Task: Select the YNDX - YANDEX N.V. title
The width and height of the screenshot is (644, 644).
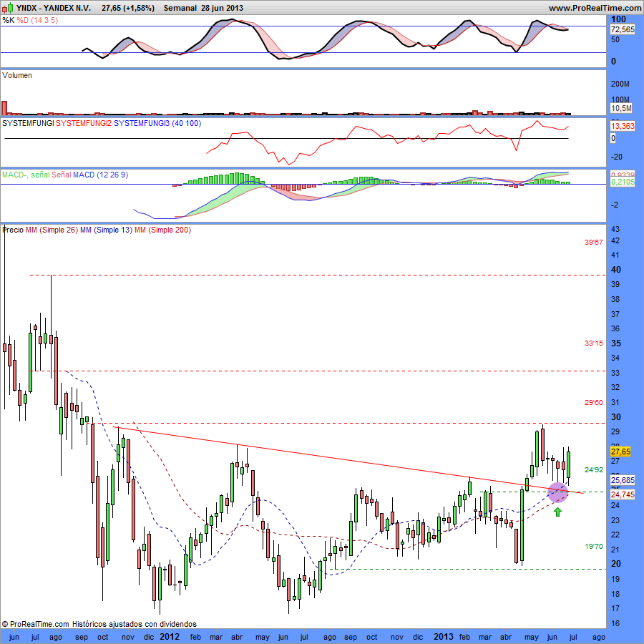Action: tap(54, 8)
